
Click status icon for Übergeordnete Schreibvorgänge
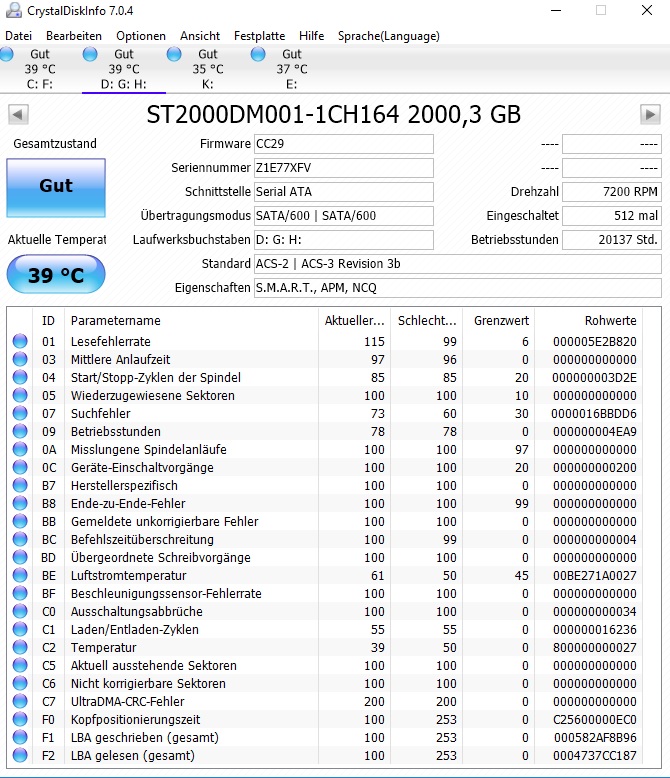point(20,557)
